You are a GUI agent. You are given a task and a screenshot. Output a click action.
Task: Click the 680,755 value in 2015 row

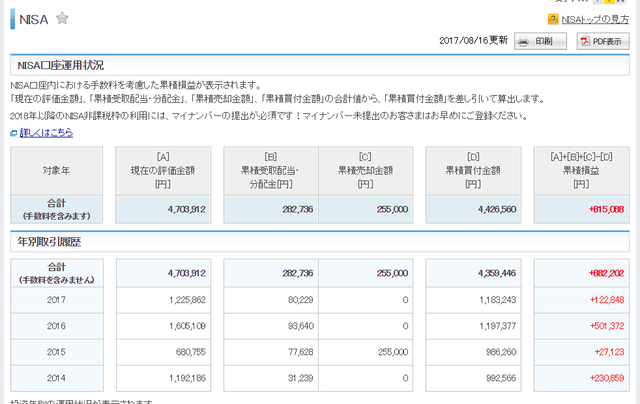click(191, 352)
